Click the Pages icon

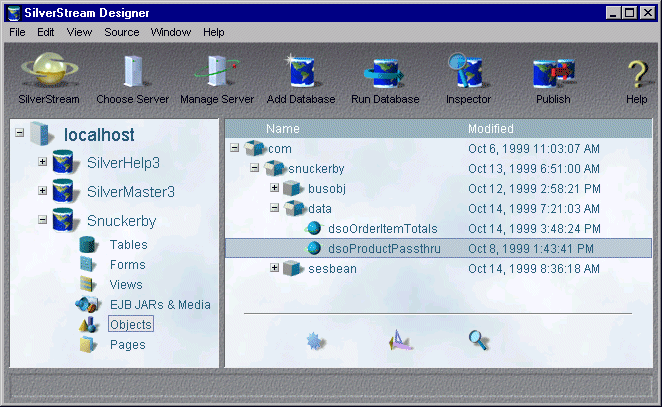(x=87, y=345)
